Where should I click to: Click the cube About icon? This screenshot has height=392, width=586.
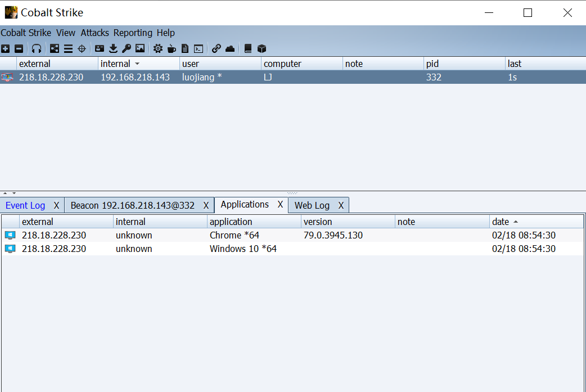tap(262, 48)
